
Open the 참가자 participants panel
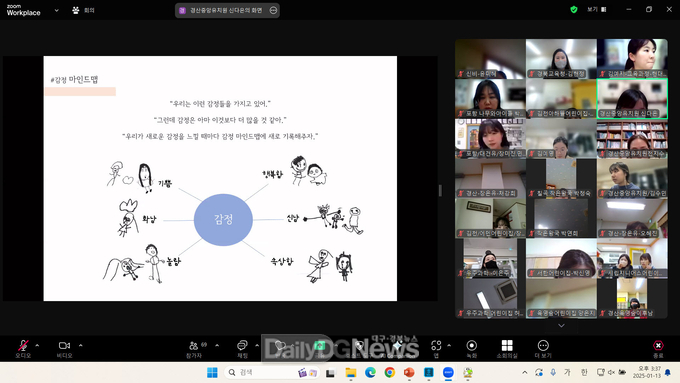pyautogui.click(x=194, y=348)
